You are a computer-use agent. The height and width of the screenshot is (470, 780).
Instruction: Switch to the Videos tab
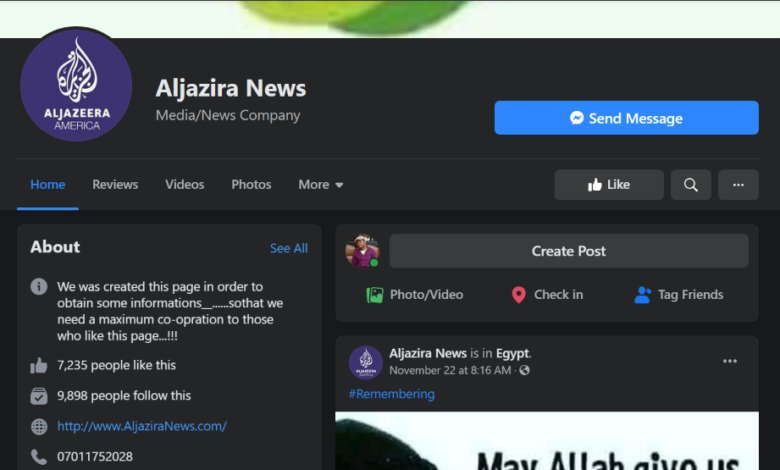coord(185,185)
